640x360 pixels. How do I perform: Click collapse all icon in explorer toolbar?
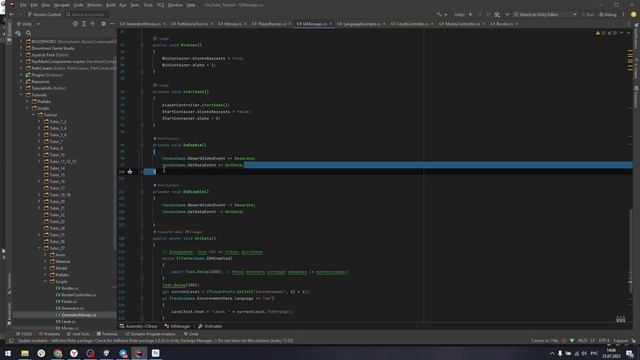click(93, 24)
